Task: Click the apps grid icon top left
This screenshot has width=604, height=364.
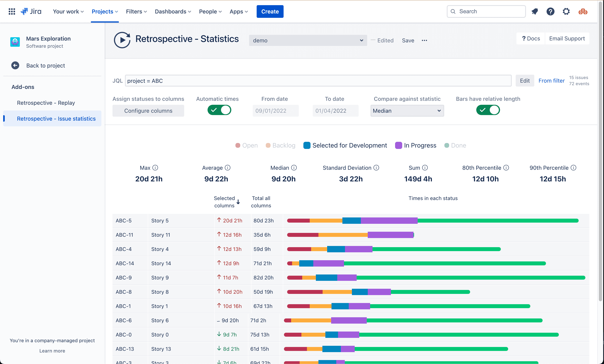Action: (x=12, y=12)
